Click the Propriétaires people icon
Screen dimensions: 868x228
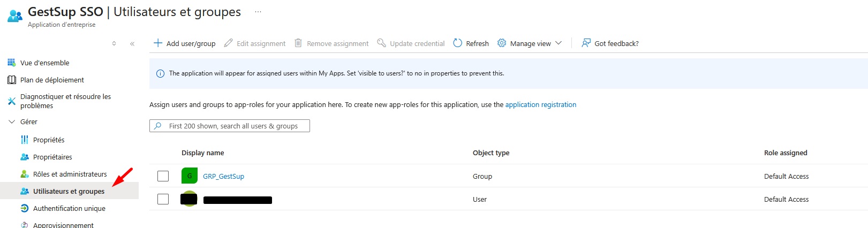tap(25, 157)
